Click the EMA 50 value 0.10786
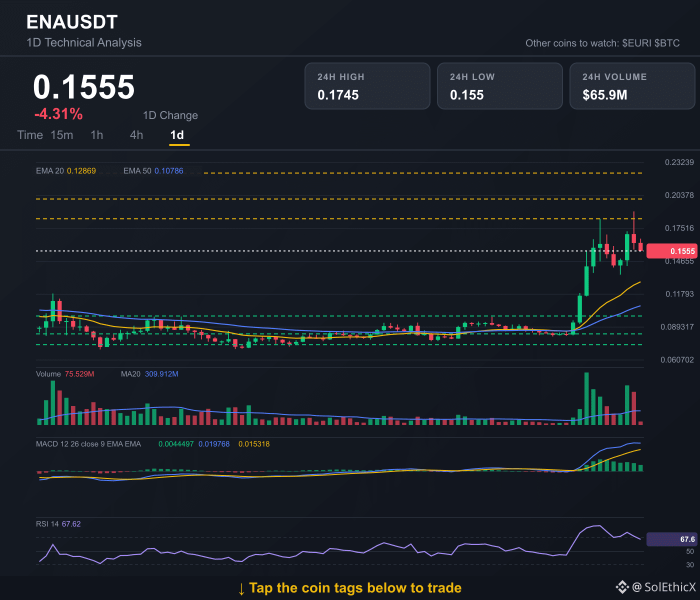This screenshot has width=700, height=600. coord(169,171)
